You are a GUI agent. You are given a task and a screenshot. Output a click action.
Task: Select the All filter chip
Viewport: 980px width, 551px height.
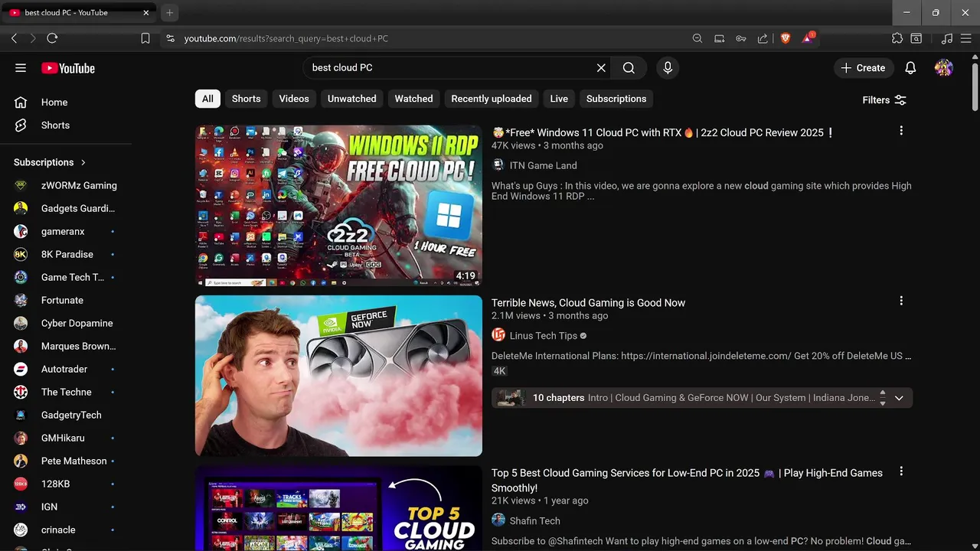coord(207,99)
